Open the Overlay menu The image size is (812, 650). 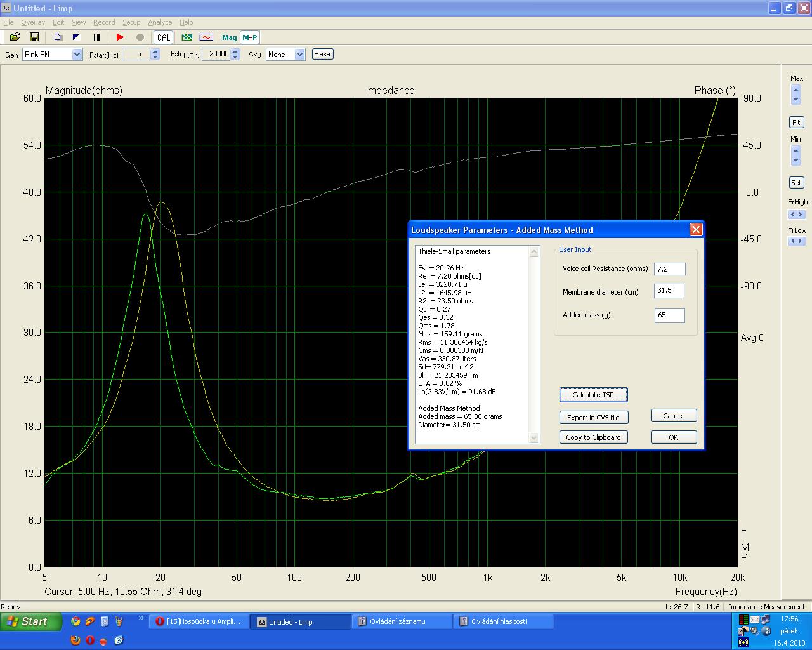point(33,22)
